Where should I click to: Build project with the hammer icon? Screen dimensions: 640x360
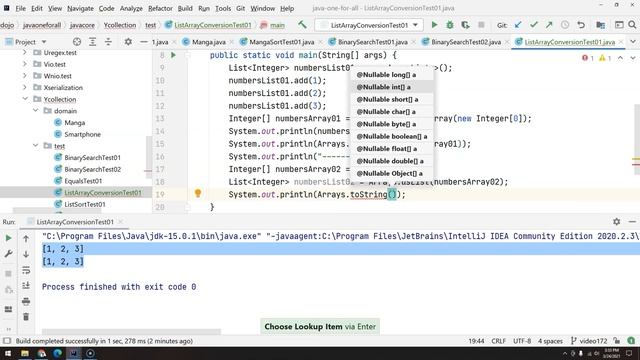(x=302, y=25)
